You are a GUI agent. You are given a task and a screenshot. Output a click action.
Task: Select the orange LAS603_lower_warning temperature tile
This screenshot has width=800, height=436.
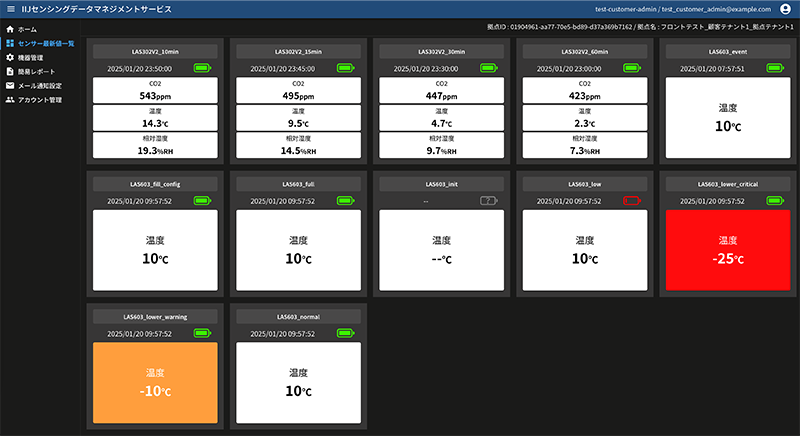pyautogui.click(x=154, y=383)
